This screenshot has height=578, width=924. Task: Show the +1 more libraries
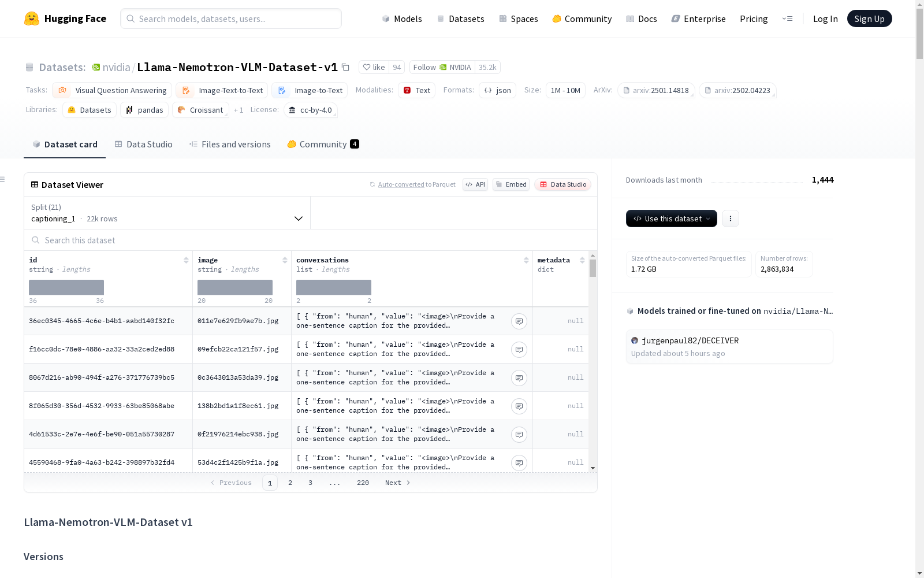click(239, 110)
